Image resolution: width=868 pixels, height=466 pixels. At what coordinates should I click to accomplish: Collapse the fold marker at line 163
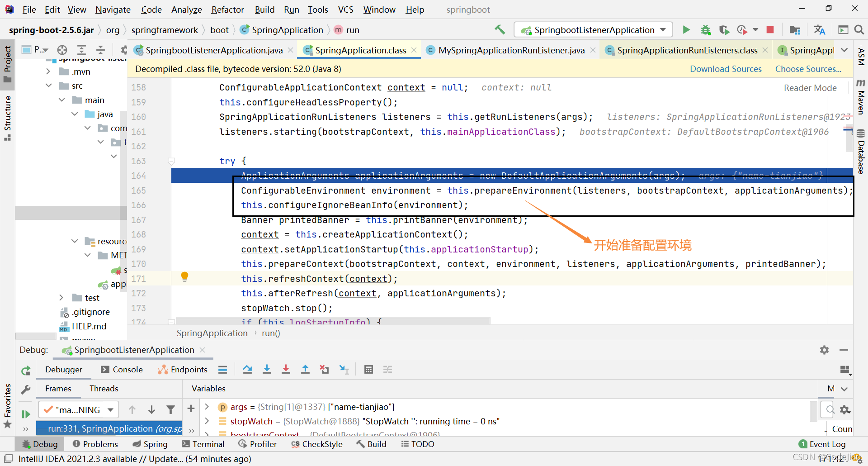tap(171, 161)
